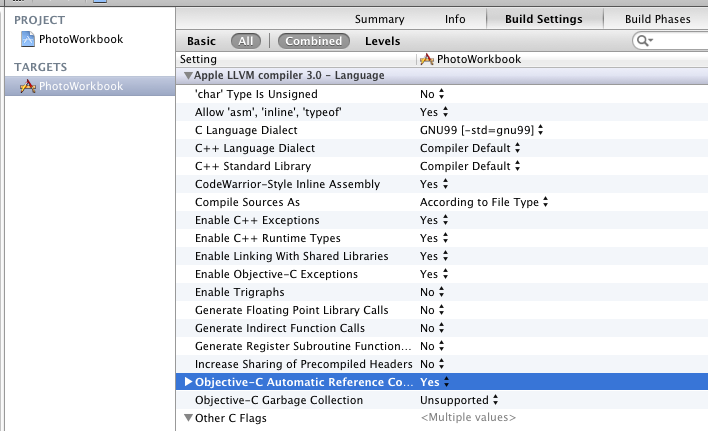Switch to Levels view

(x=382, y=41)
